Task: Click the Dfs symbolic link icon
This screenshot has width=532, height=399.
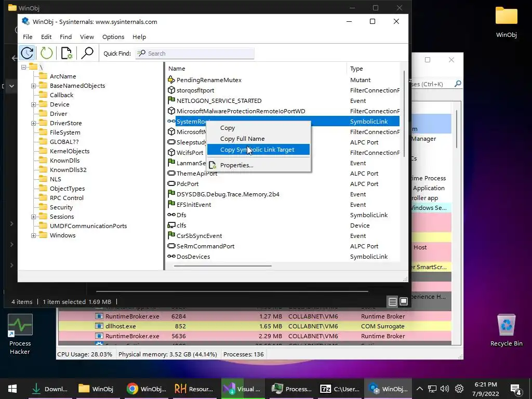Action: click(x=171, y=215)
